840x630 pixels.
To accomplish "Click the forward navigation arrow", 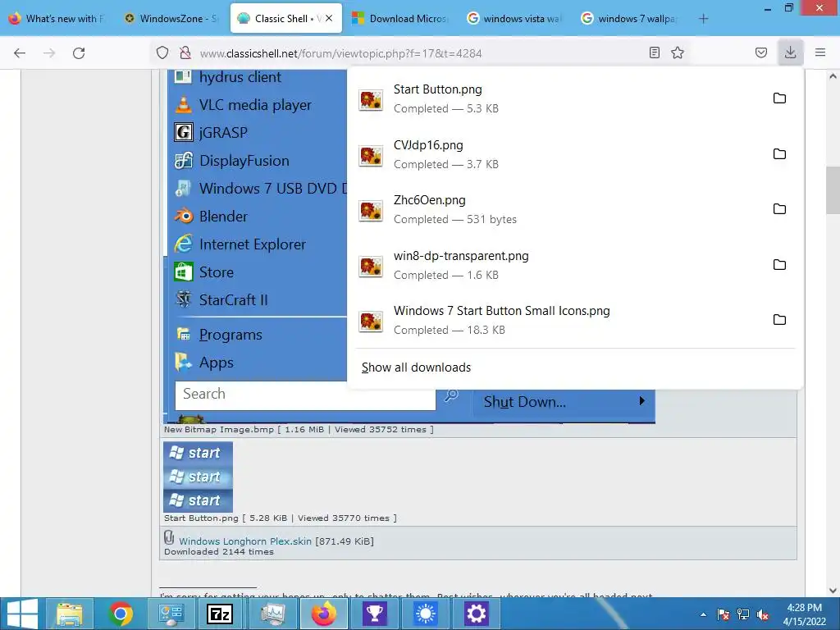I will coord(49,52).
